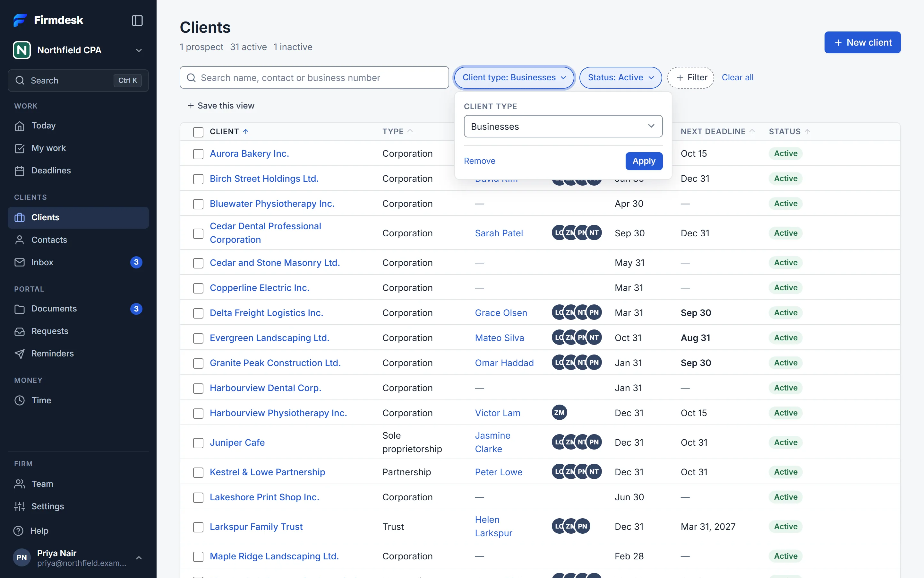Click the sidebar Search box
Screen dimensions: 924x578
tap(78, 81)
